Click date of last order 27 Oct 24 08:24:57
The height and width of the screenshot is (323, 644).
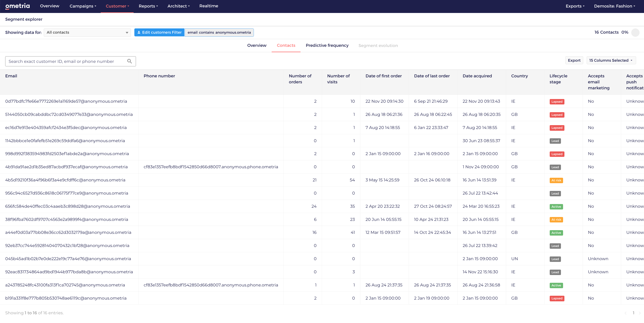click(x=433, y=206)
